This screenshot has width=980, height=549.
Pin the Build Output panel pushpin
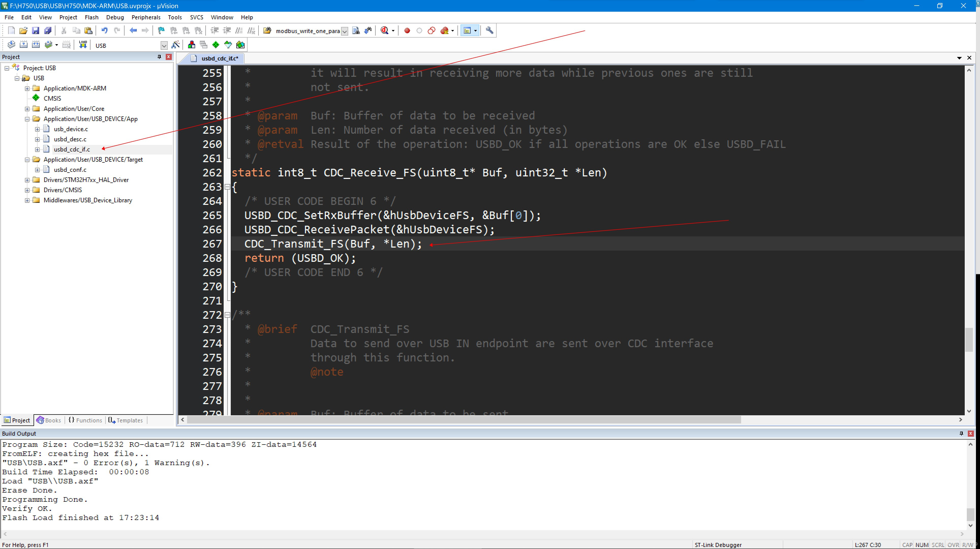click(961, 433)
